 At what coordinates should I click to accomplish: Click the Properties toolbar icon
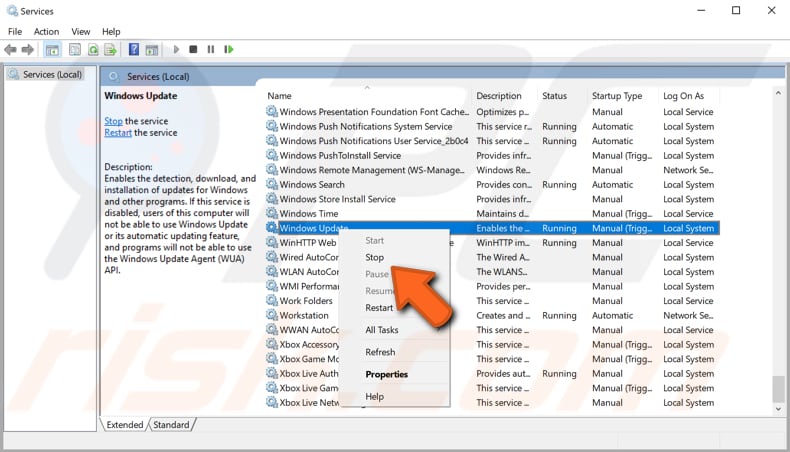(x=75, y=49)
